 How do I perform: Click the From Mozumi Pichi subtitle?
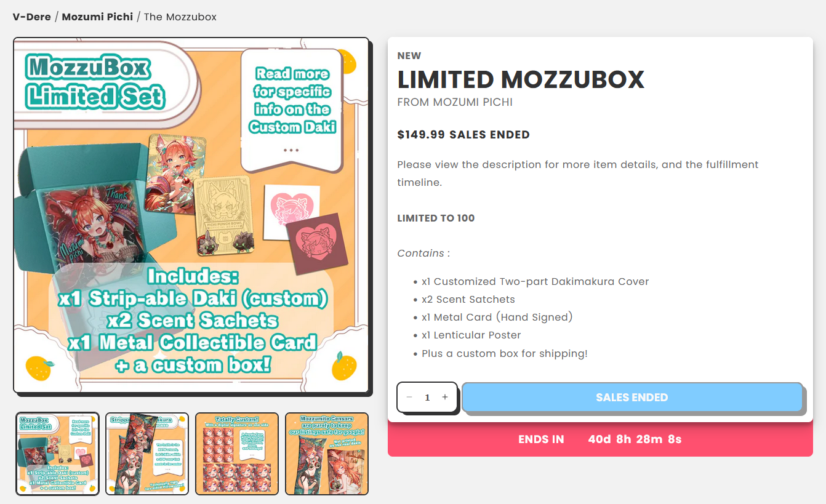click(455, 102)
